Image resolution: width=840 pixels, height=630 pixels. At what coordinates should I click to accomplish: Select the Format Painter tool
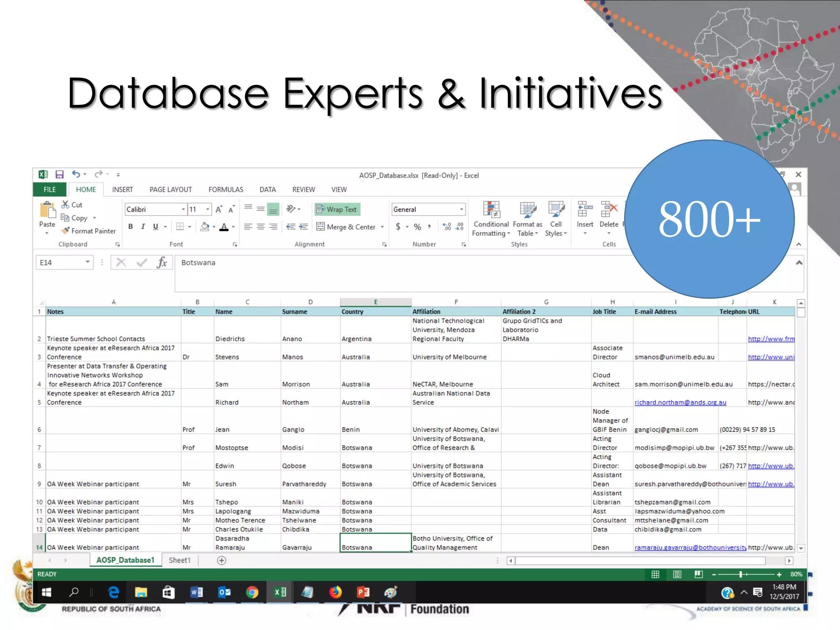(x=89, y=231)
